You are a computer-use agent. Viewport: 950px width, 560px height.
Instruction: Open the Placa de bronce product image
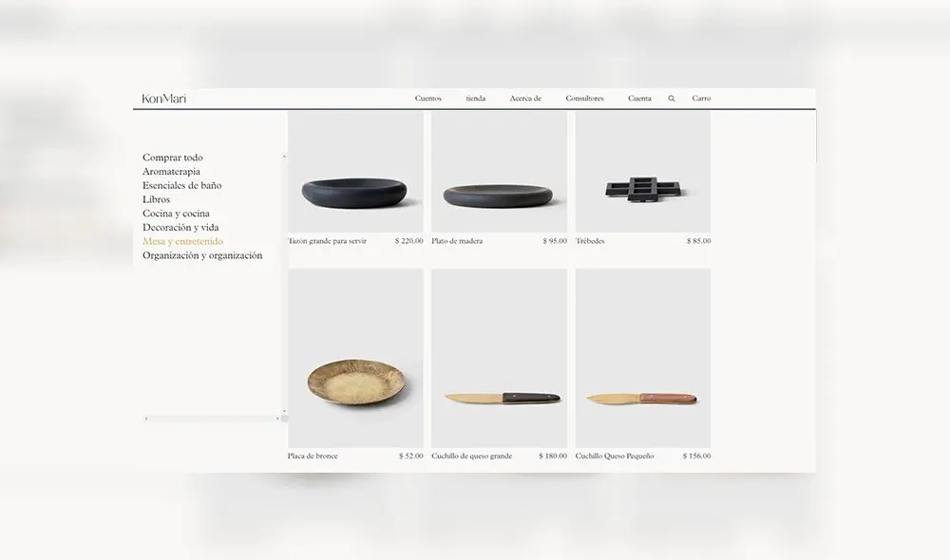tap(355, 359)
